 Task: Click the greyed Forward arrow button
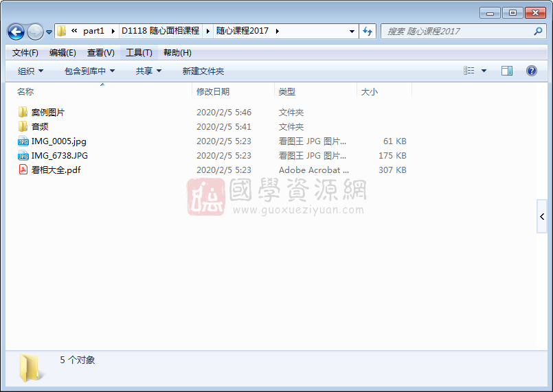pyautogui.click(x=35, y=32)
